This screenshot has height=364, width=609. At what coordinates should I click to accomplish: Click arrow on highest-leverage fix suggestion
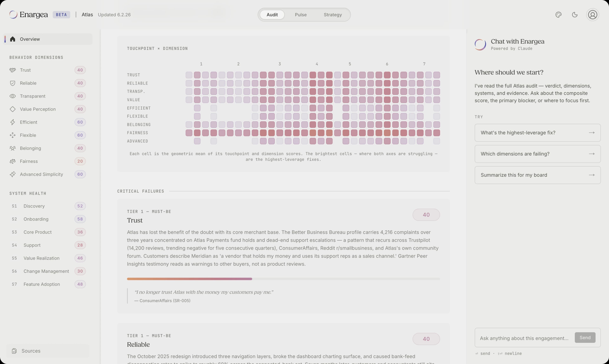coord(592,133)
